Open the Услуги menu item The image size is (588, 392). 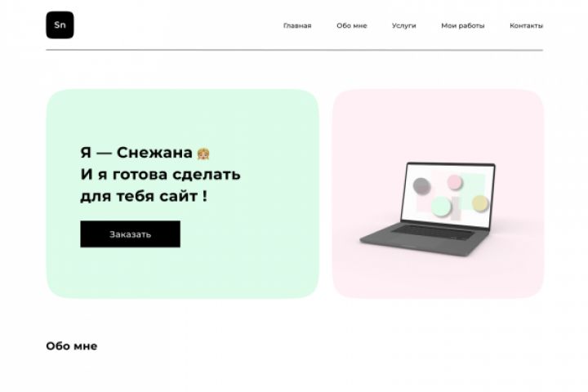404,26
